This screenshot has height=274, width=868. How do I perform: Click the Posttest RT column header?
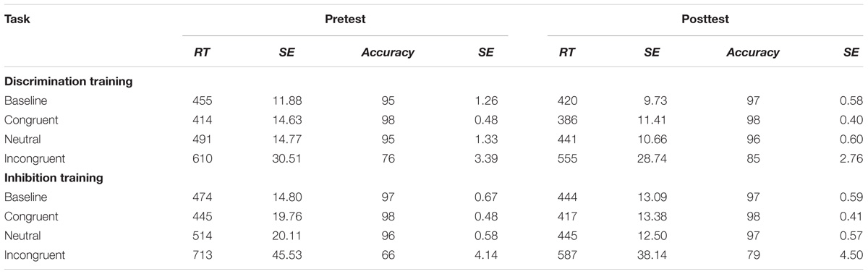click(x=569, y=52)
